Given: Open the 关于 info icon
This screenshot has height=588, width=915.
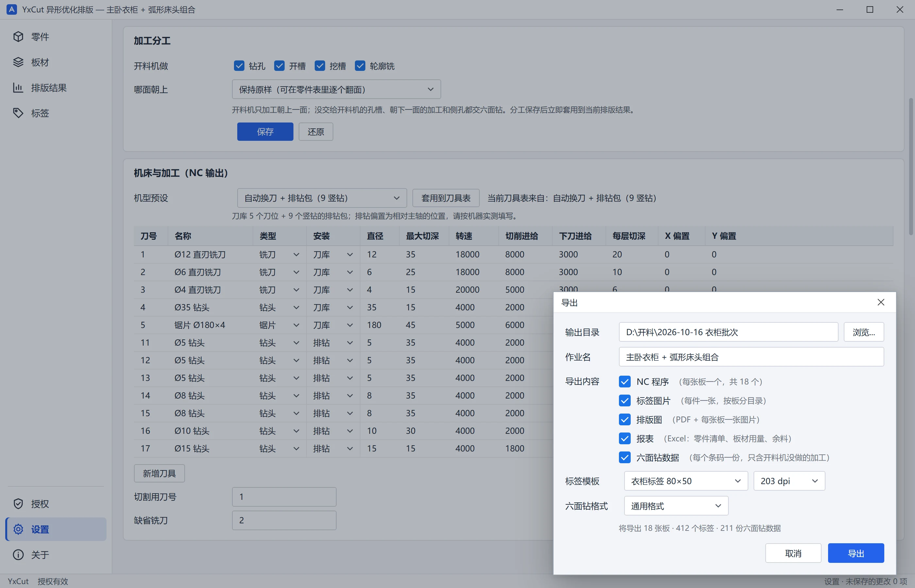Looking at the screenshot, I should pos(18,554).
